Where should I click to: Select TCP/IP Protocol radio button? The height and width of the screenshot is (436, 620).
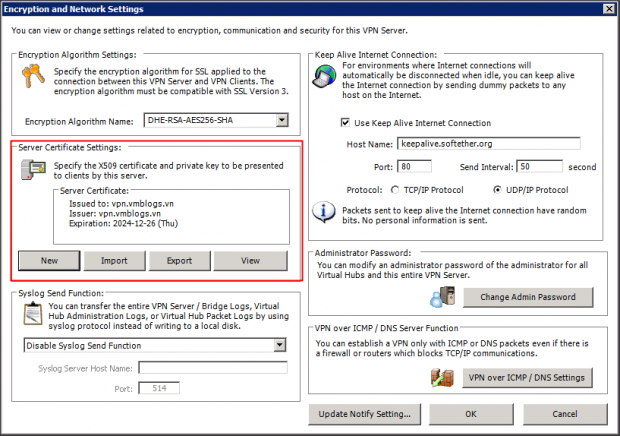(395, 190)
